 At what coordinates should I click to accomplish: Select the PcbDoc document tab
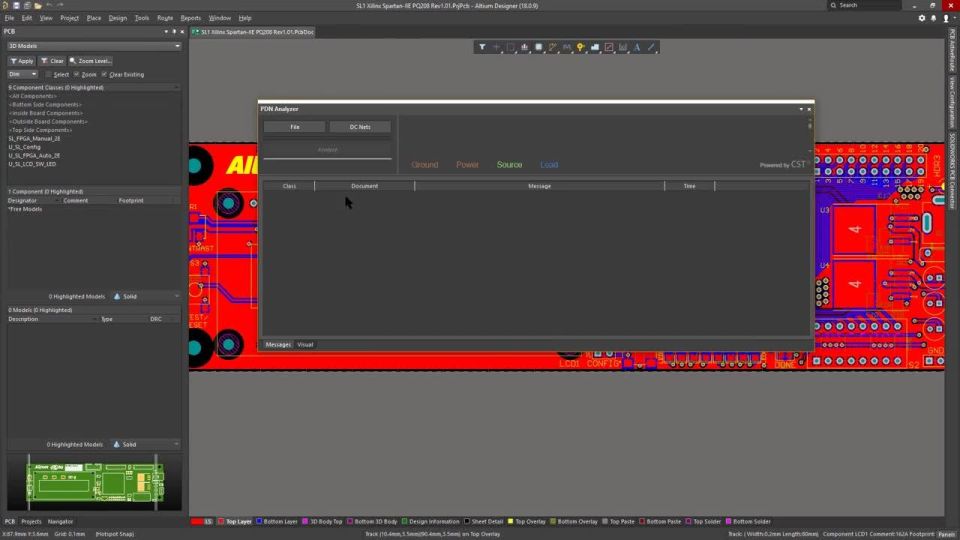tap(253, 32)
